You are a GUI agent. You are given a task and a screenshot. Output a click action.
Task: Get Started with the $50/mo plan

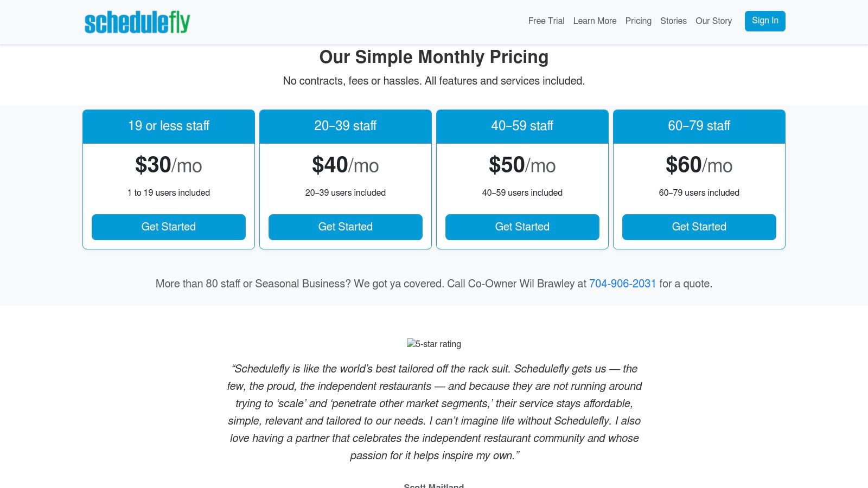[x=522, y=227]
